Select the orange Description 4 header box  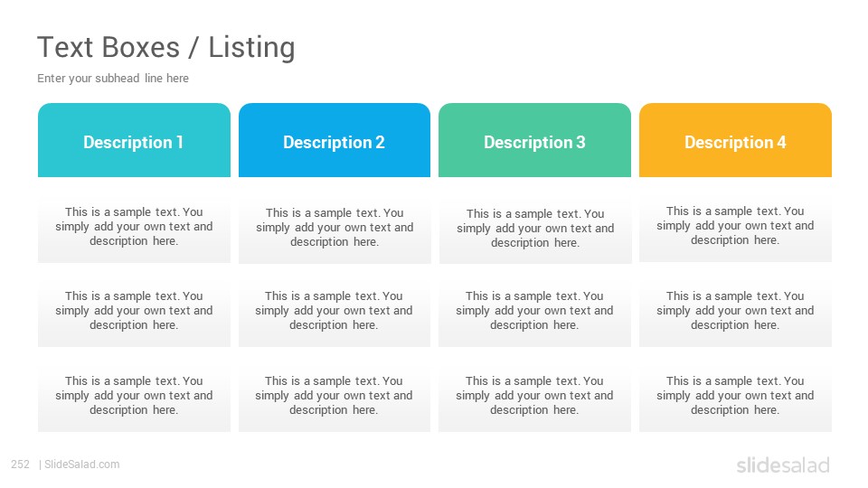pyautogui.click(x=735, y=141)
